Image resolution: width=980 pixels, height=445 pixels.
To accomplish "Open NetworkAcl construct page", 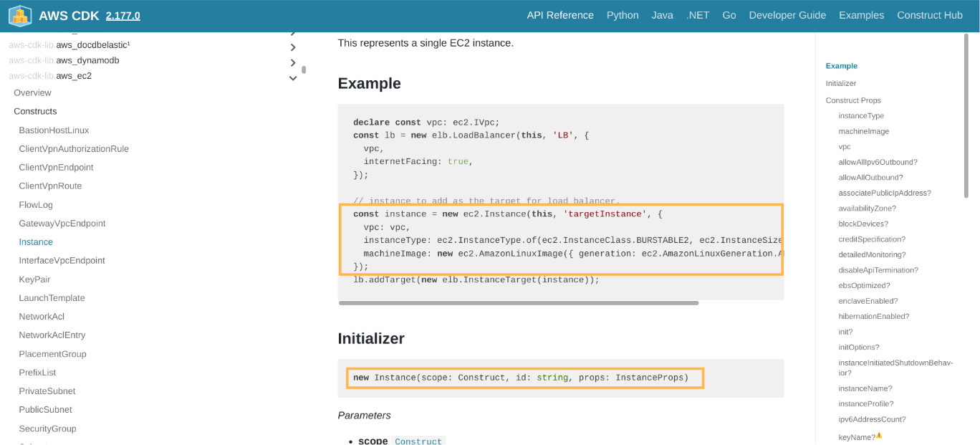I will 42,317.
